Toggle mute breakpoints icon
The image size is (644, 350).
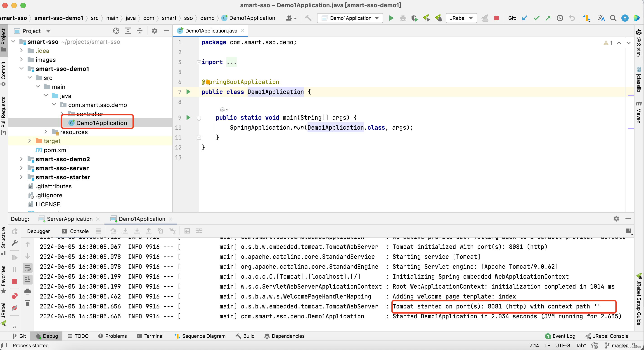coord(14,308)
